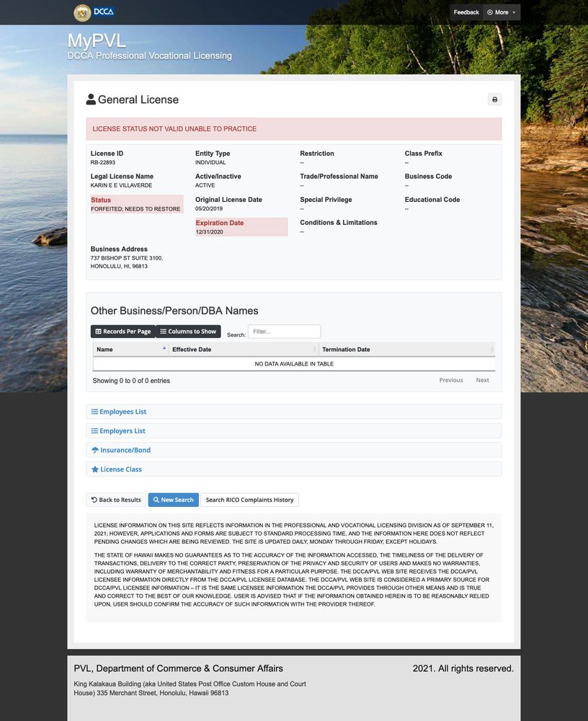
Task: Expand the Insurance/Bond section
Action: (x=125, y=450)
